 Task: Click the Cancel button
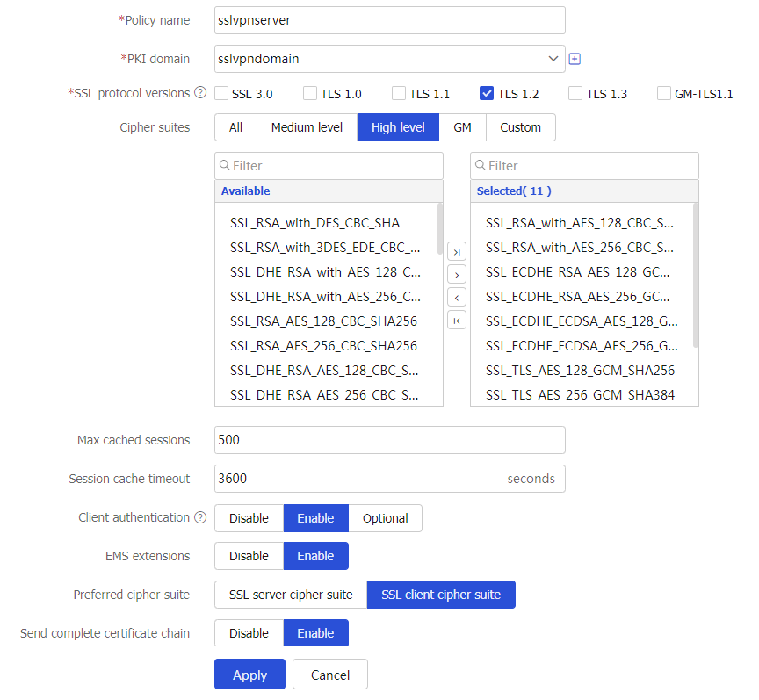(330, 675)
